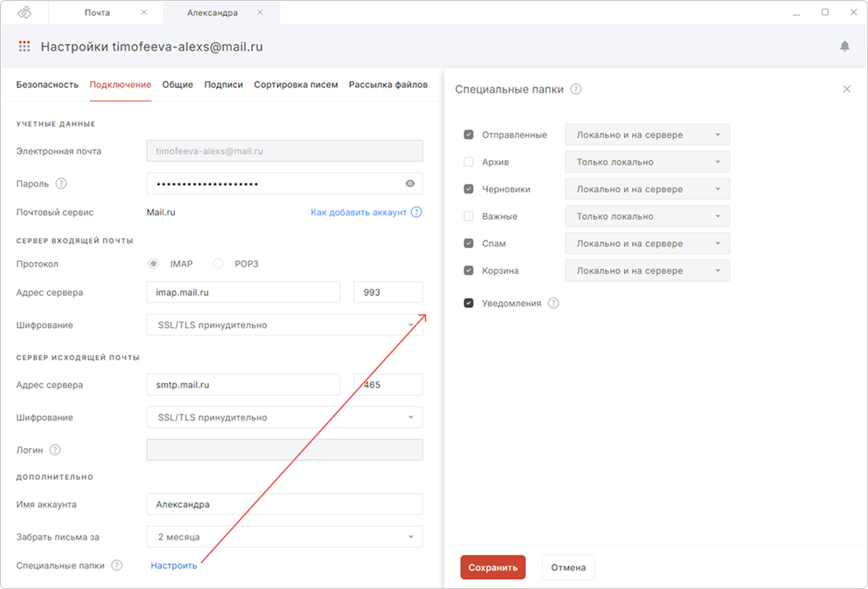Click the Настроить link

point(174,566)
